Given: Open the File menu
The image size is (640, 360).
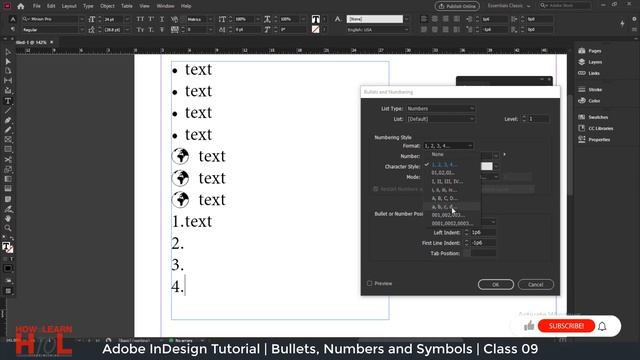Looking at the screenshot, I should pyautogui.click(x=37, y=6).
